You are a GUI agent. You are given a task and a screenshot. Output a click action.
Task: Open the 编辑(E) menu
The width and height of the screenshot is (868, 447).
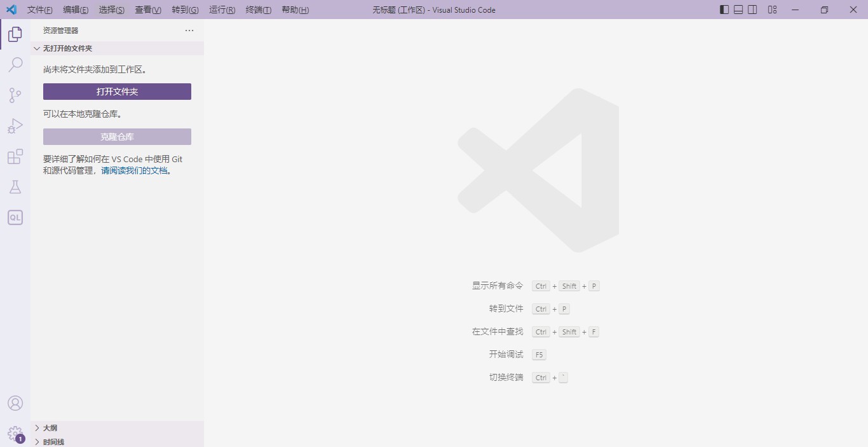tap(76, 10)
